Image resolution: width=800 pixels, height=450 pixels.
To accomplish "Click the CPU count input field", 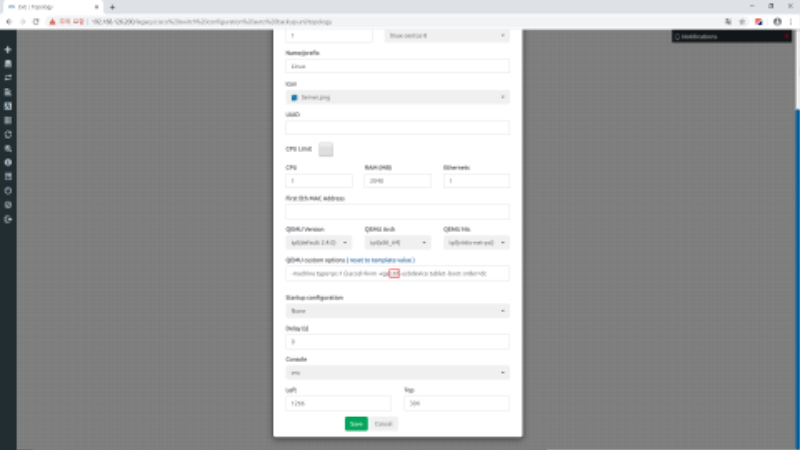I will pos(318,181).
